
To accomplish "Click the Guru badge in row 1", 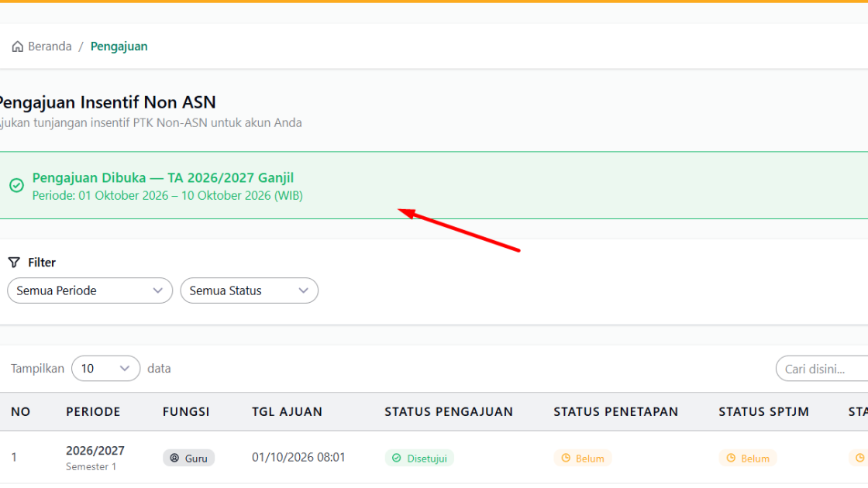I will coord(189,458).
